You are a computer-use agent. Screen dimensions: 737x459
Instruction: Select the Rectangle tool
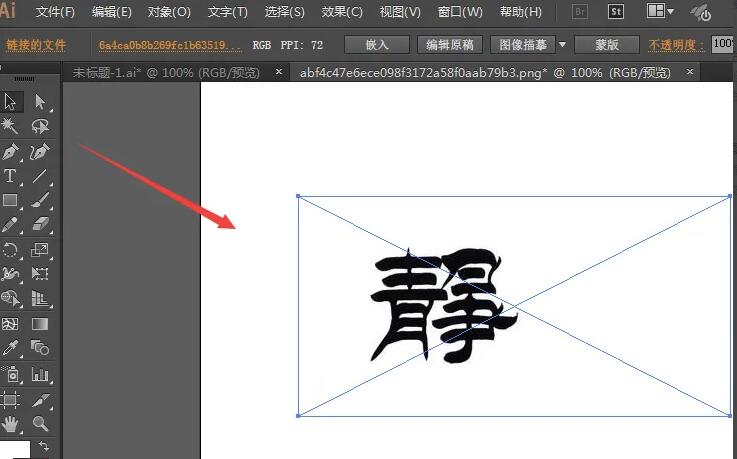coord(10,201)
